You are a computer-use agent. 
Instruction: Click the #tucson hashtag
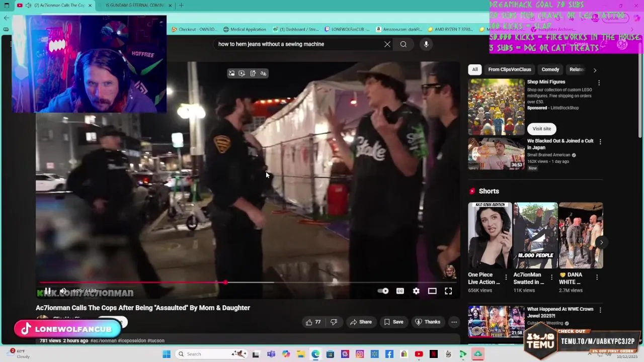pyautogui.click(x=156, y=340)
